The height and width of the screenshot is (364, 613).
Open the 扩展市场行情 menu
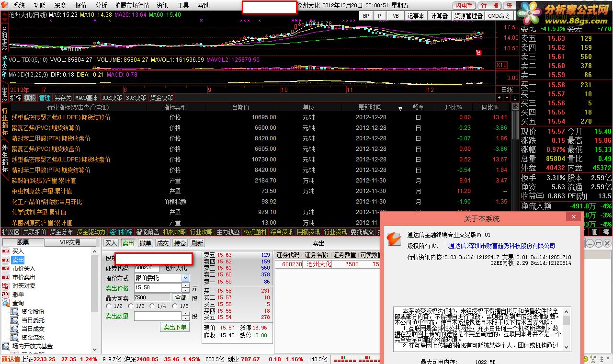click(x=132, y=5)
